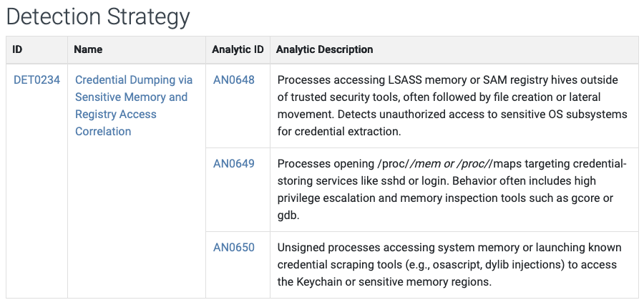Click the word gdb ending AN0649 description
Viewport: 644px width, 305px height.
[288, 216]
